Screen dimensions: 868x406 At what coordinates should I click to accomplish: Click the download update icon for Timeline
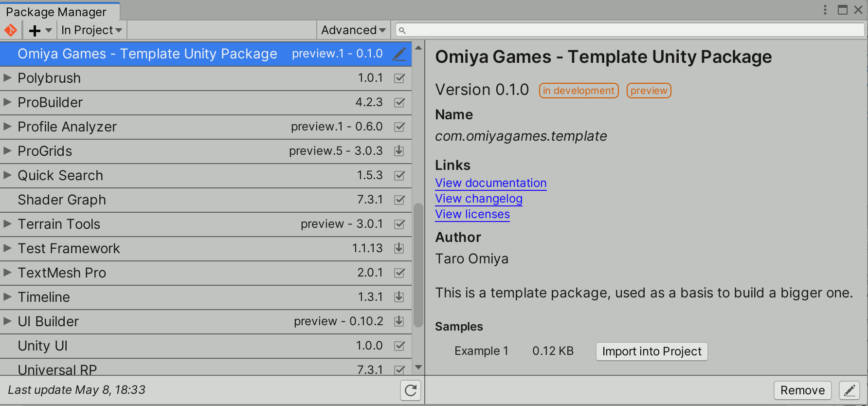(399, 296)
